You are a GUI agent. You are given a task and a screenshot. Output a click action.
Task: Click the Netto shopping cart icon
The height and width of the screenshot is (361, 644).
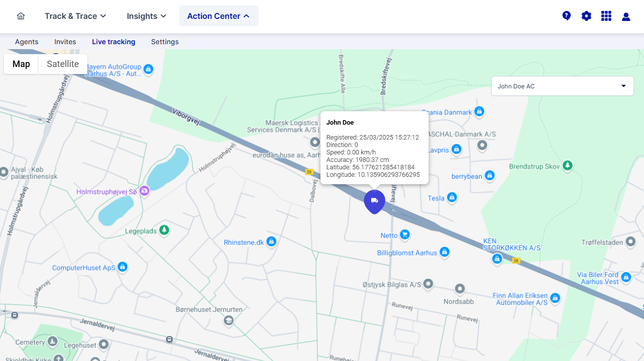pyautogui.click(x=405, y=234)
